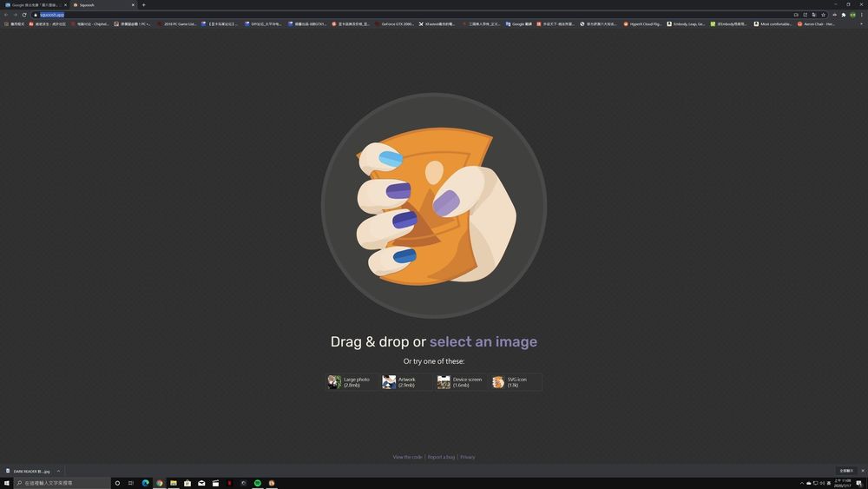Select the Squoosh browser tab
The width and height of the screenshot is (868, 489).
point(102,5)
